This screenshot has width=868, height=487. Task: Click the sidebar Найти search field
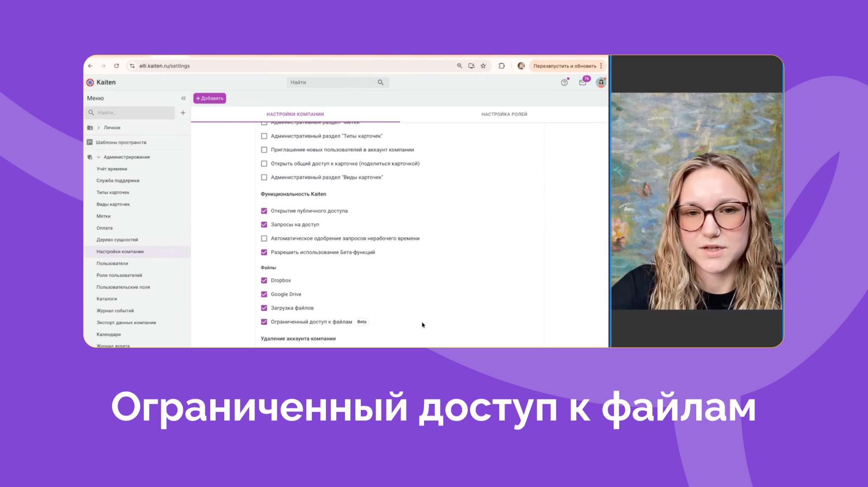pyautogui.click(x=130, y=112)
